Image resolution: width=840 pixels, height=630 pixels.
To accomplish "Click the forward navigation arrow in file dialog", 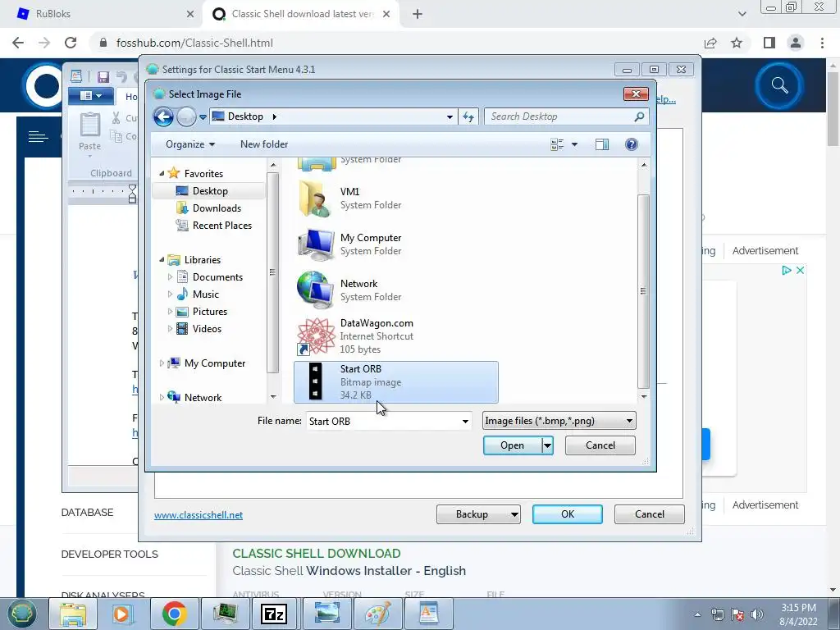I will (186, 116).
